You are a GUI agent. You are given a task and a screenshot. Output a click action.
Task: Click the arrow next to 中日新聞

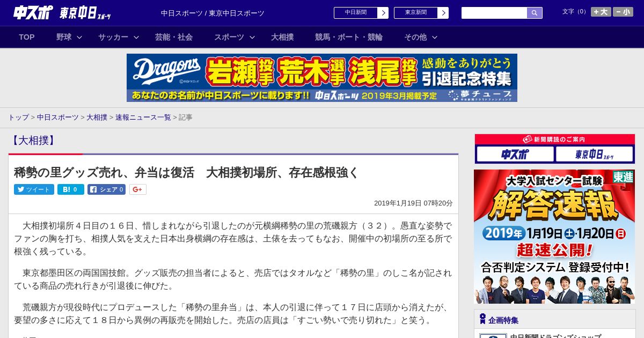(383, 13)
